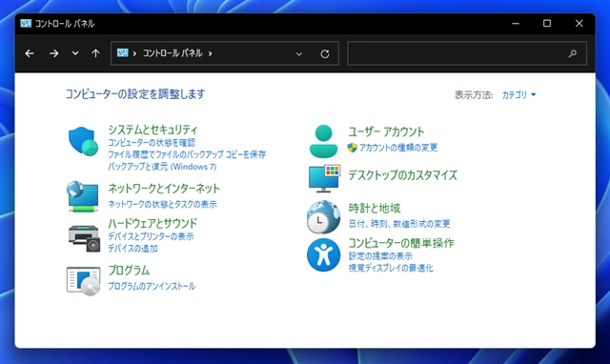Open the システムとセキュリティ shield icon
610x364 pixels.
click(x=83, y=141)
